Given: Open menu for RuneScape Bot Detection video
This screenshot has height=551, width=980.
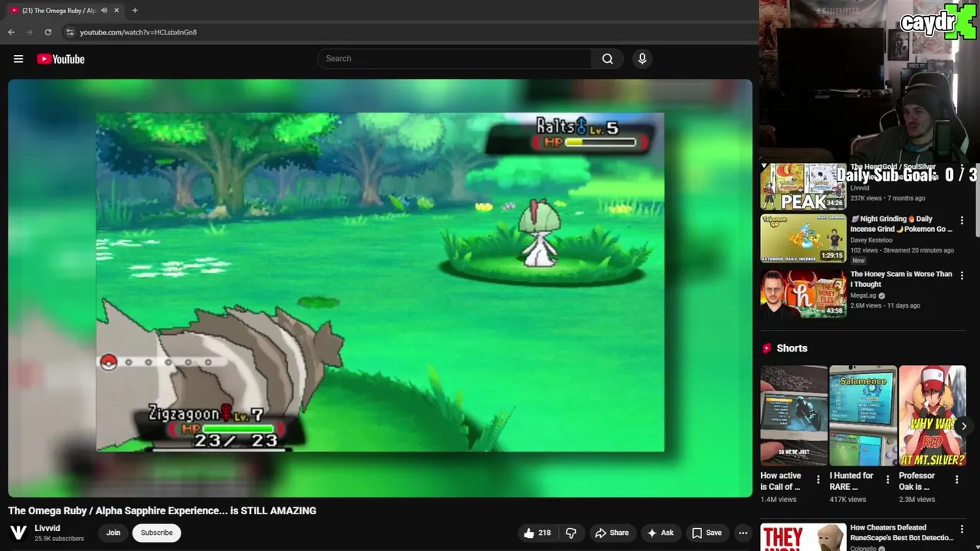Looking at the screenshot, I should 962,530.
